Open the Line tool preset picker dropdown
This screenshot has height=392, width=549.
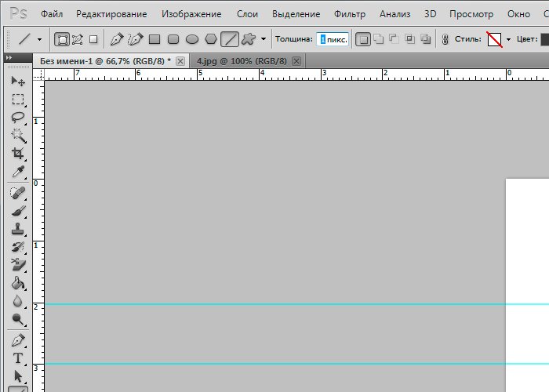pos(39,39)
